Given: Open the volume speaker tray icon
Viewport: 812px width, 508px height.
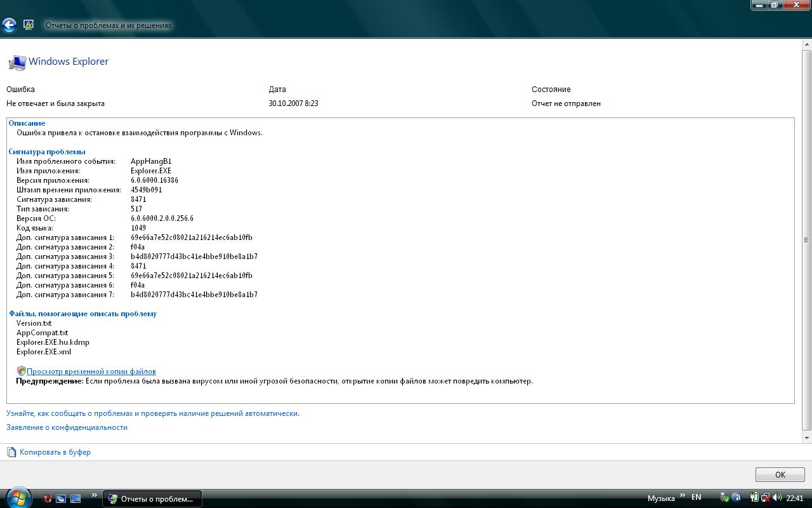Looking at the screenshot, I should 776,498.
